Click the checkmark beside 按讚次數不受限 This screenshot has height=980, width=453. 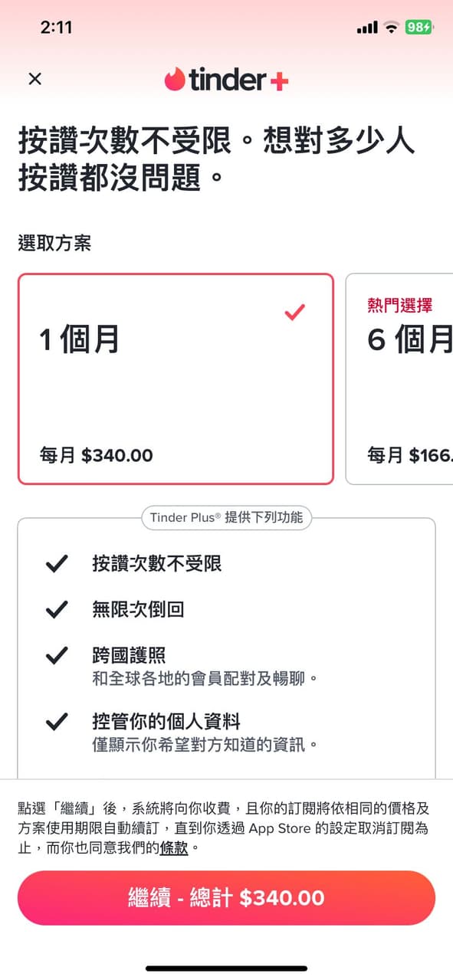[x=57, y=565]
